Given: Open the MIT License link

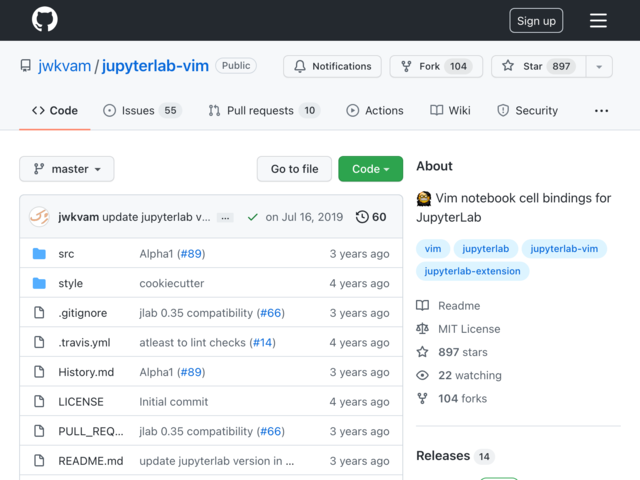Looking at the screenshot, I should tap(458, 329).
